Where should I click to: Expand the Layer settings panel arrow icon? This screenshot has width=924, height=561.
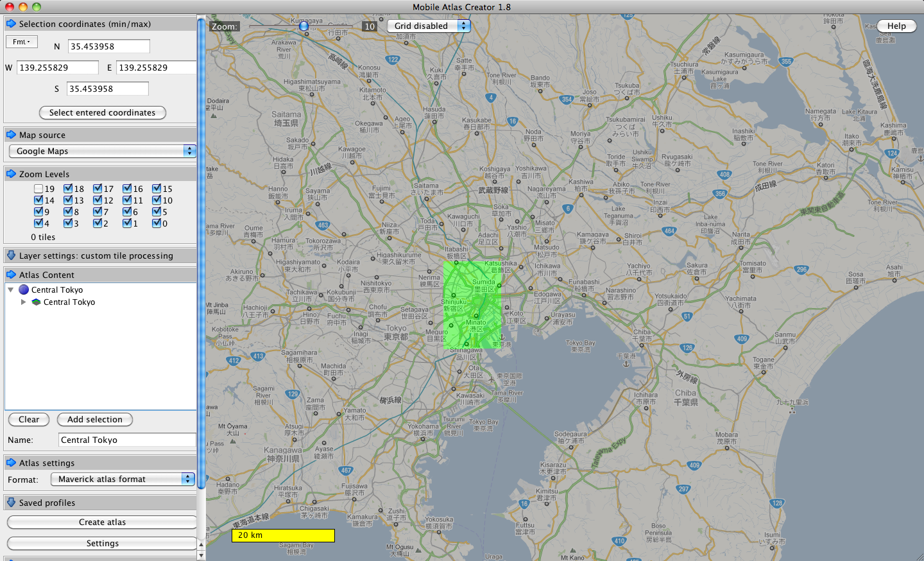tap(11, 255)
